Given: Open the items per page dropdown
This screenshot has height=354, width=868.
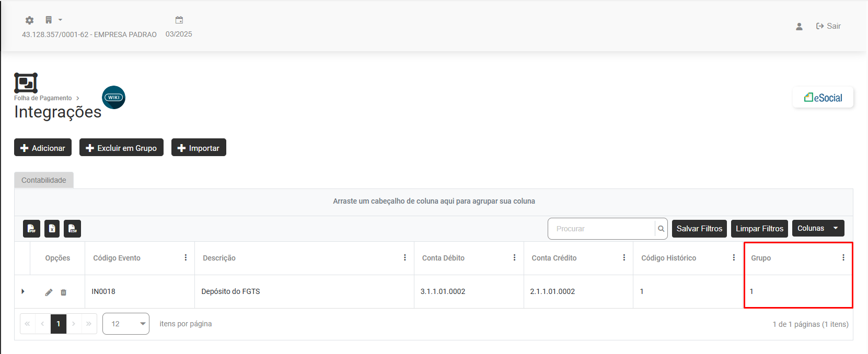Looking at the screenshot, I should [126, 324].
